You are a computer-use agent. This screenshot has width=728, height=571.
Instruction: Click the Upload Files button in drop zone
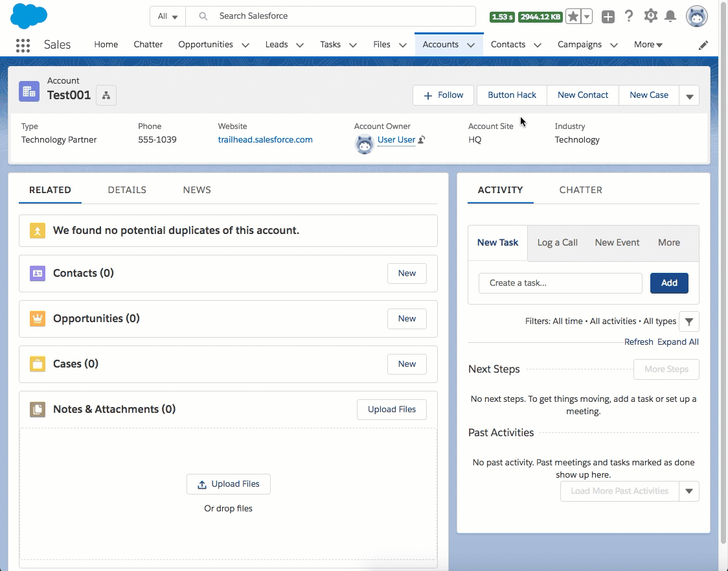pos(229,484)
